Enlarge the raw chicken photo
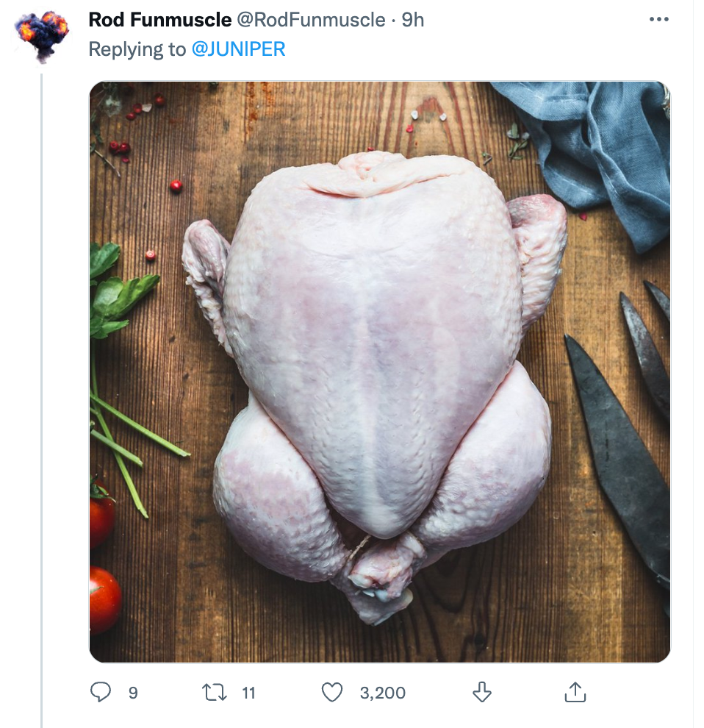The height and width of the screenshot is (728, 704). coord(379,371)
